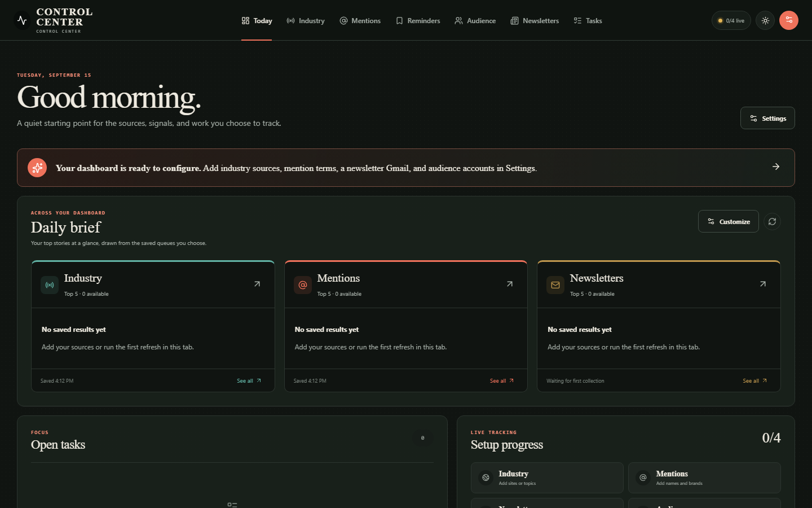Click the Control Center pulse logo
This screenshot has height=508, width=812.
click(x=22, y=20)
